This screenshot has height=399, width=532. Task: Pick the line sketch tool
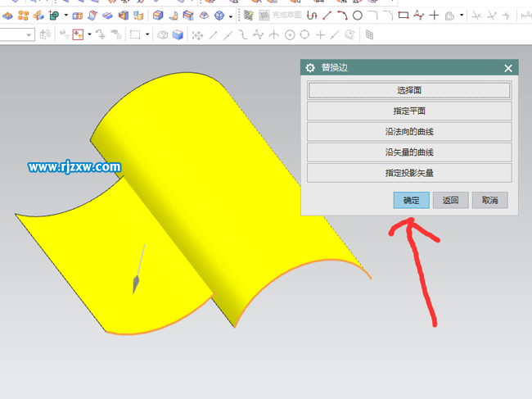(x=327, y=16)
